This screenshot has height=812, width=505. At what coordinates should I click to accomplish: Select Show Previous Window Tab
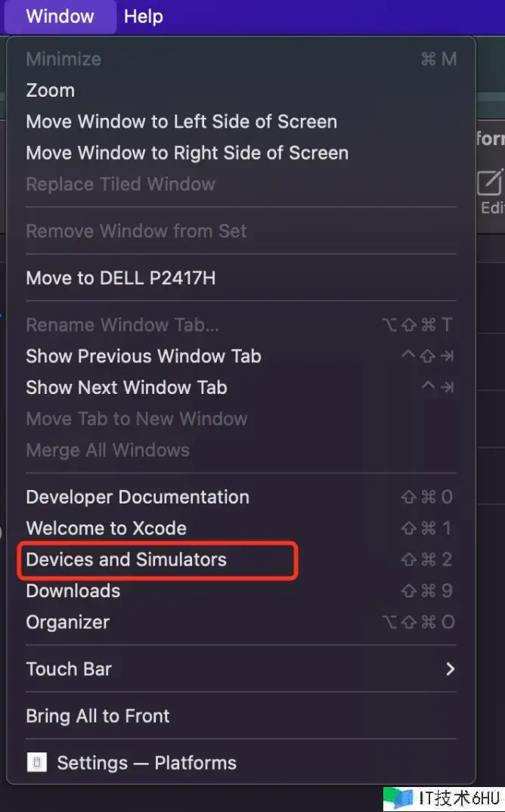coord(241,356)
